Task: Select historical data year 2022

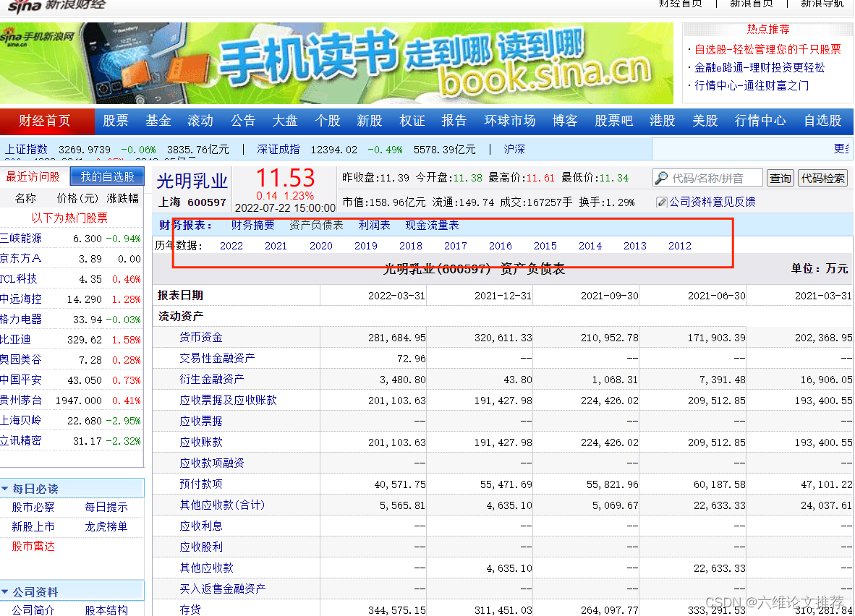Action: 231,246
